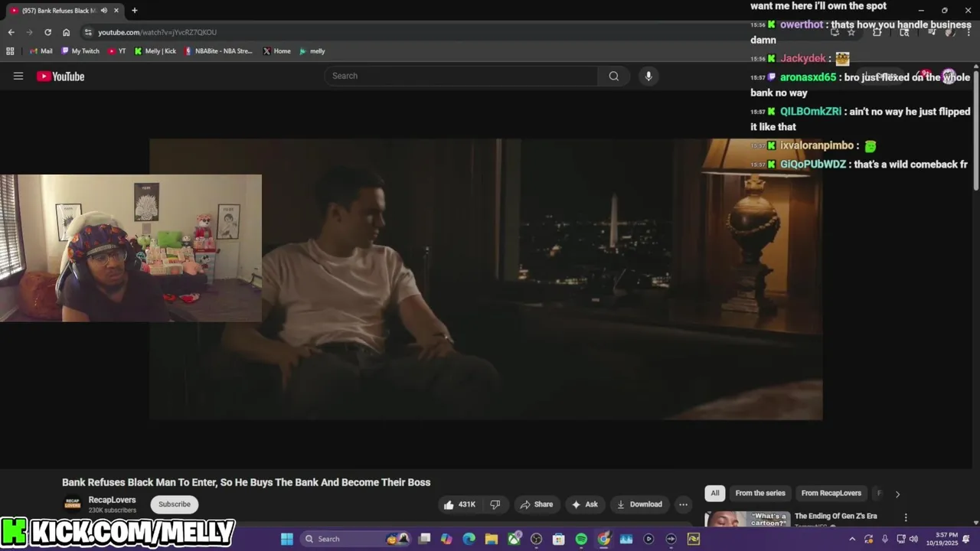Click chat username owerthot
This screenshot has height=551, width=980.
[802, 24]
